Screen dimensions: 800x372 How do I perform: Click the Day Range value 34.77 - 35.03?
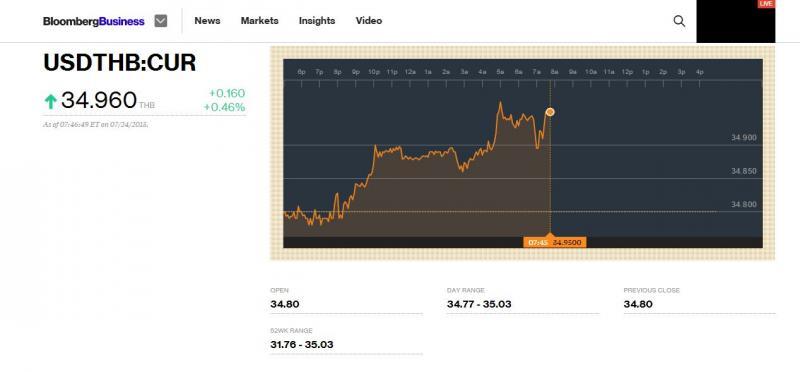[479, 304]
